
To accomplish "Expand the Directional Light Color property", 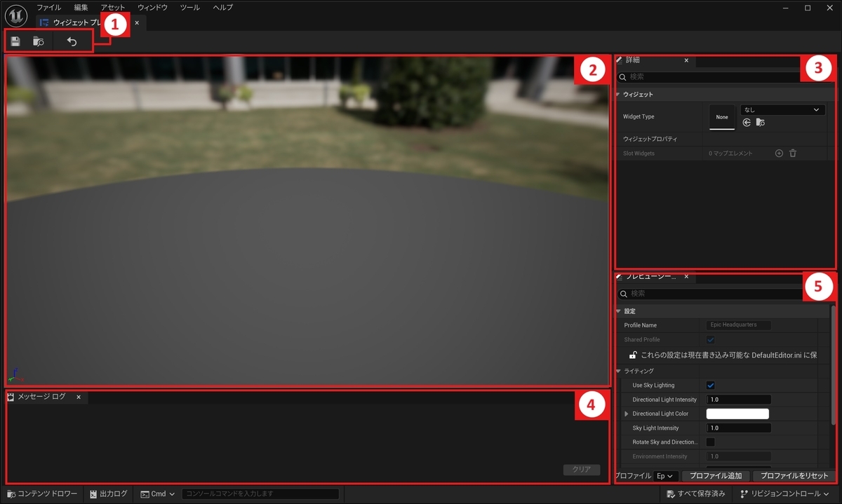I will [x=627, y=414].
